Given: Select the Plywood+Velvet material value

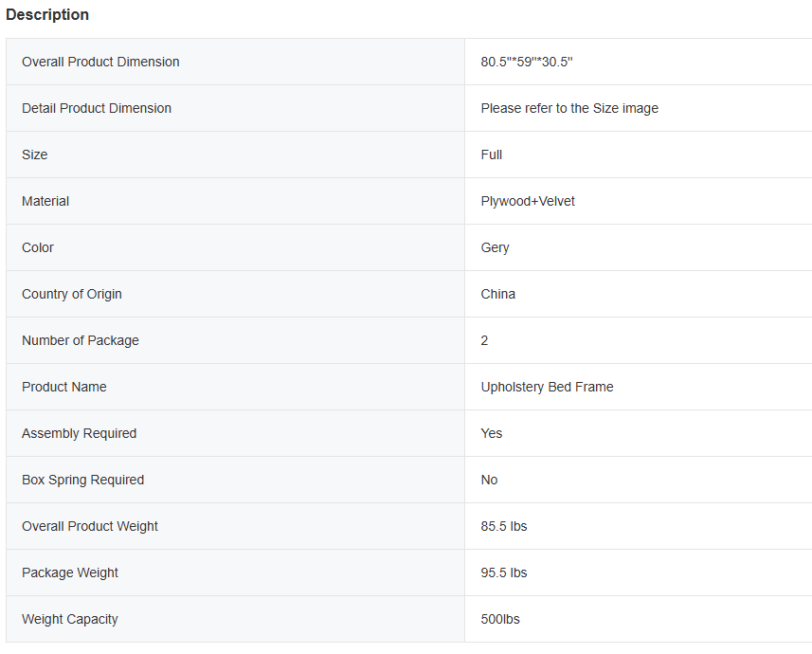Looking at the screenshot, I should click(x=528, y=201).
